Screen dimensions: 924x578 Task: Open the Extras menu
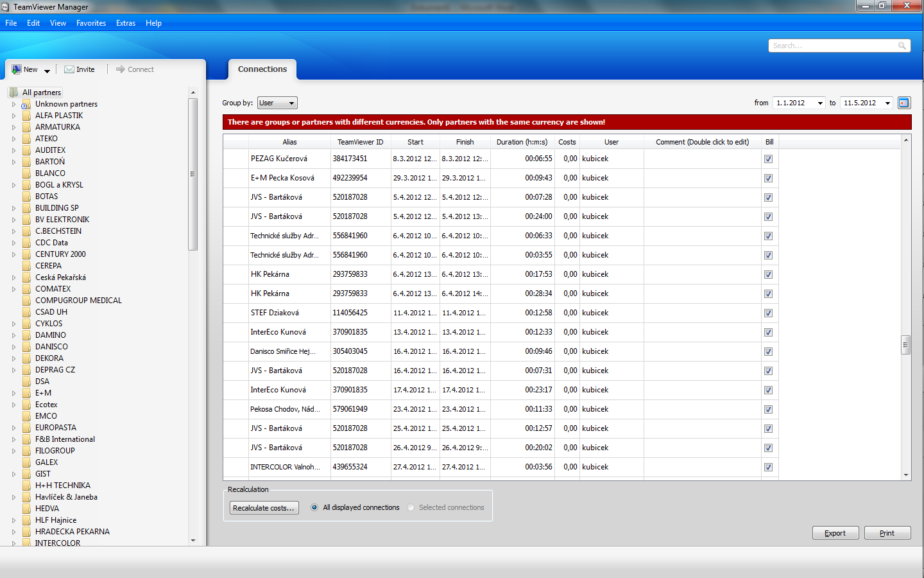(x=126, y=23)
